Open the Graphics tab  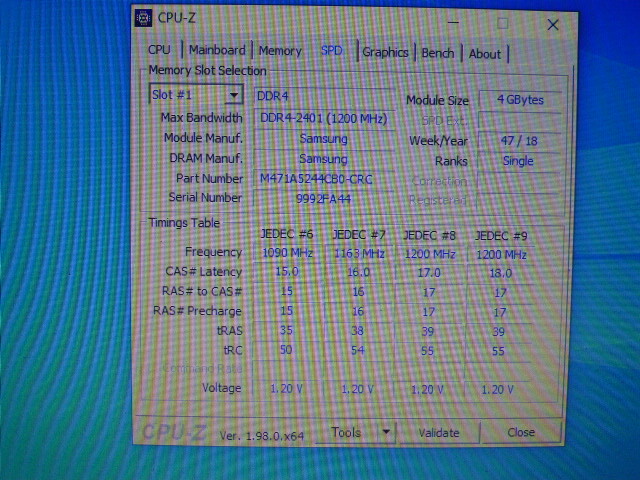(385, 53)
